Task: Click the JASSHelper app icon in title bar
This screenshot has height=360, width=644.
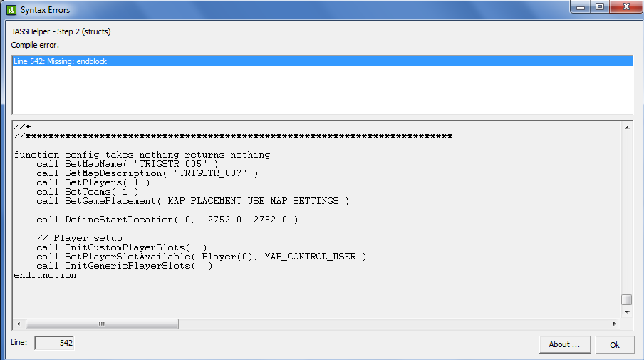Action: click(11, 10)
